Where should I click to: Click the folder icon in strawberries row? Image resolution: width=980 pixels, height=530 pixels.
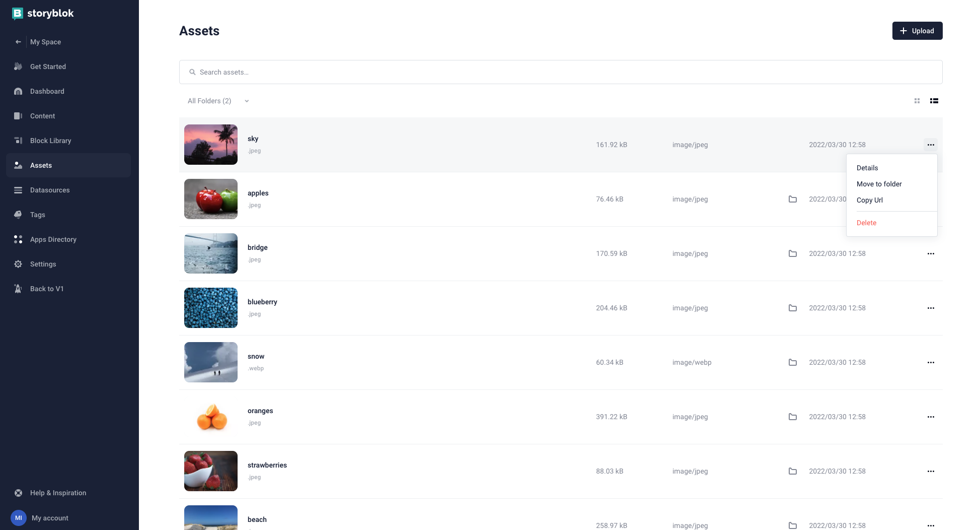(x=793, y=471)
